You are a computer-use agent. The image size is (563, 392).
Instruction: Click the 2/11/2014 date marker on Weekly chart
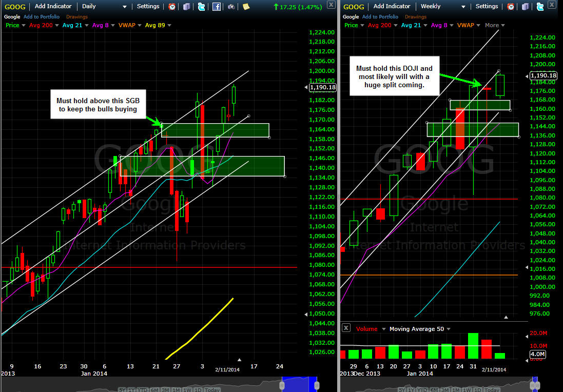494,369
